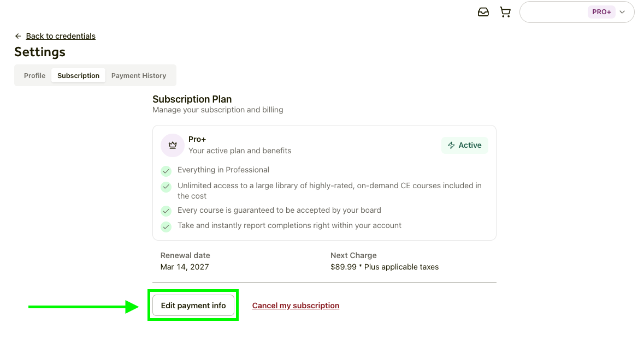
Task: Click the Edit payment info button
Action: [193, 306]
